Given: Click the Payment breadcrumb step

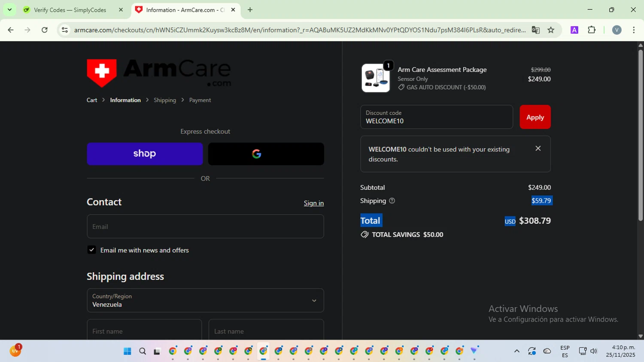Looking at the screenshot, I should [200, 100].
